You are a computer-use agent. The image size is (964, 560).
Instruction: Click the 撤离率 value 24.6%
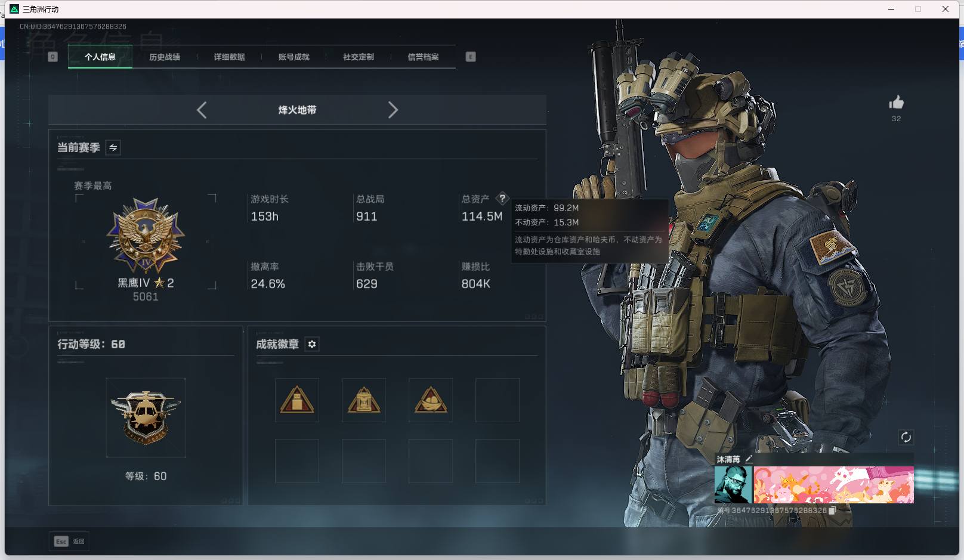click(x=268, y=284)
